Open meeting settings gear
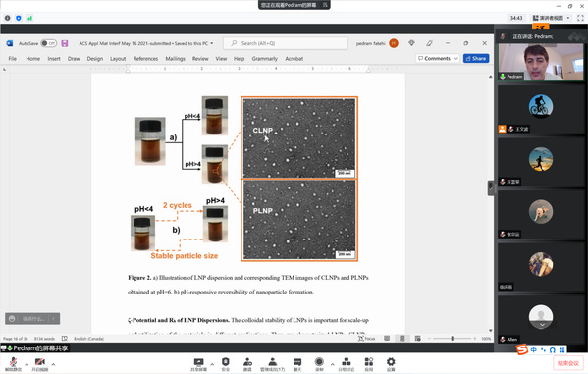The height and width of the screenshot is (374, 588). [391, 364]
